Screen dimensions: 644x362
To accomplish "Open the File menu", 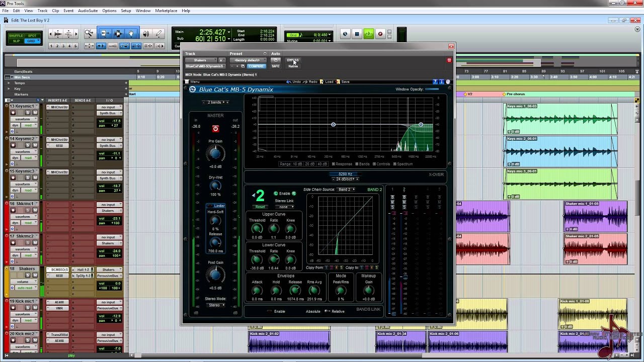I will [x=5, y=11].
